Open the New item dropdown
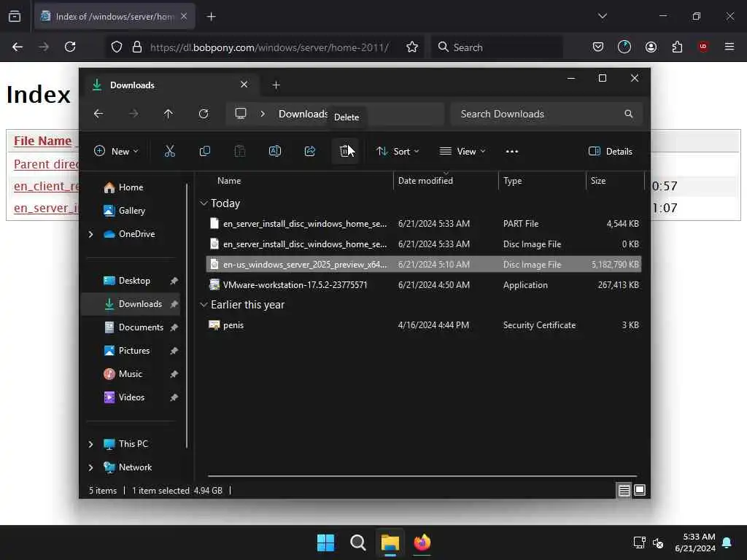This screenshot has height=560, width=747. [116, 152]
